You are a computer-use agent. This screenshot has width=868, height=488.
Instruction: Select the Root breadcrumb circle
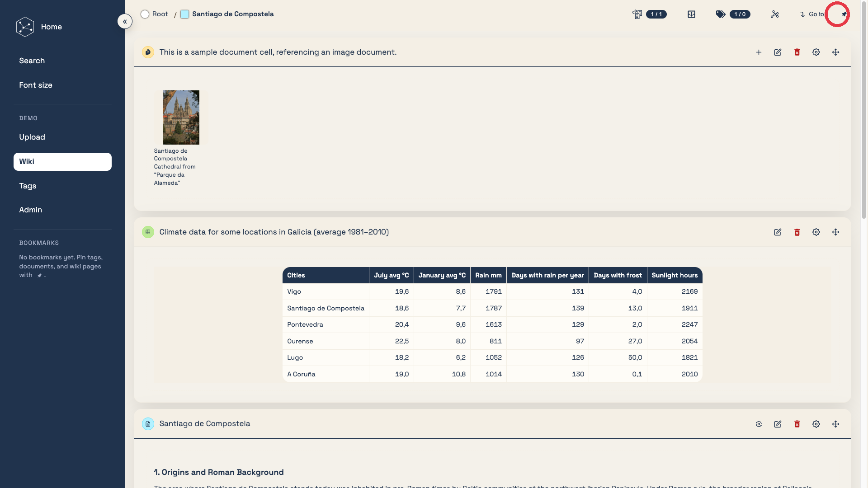point(145,14)
